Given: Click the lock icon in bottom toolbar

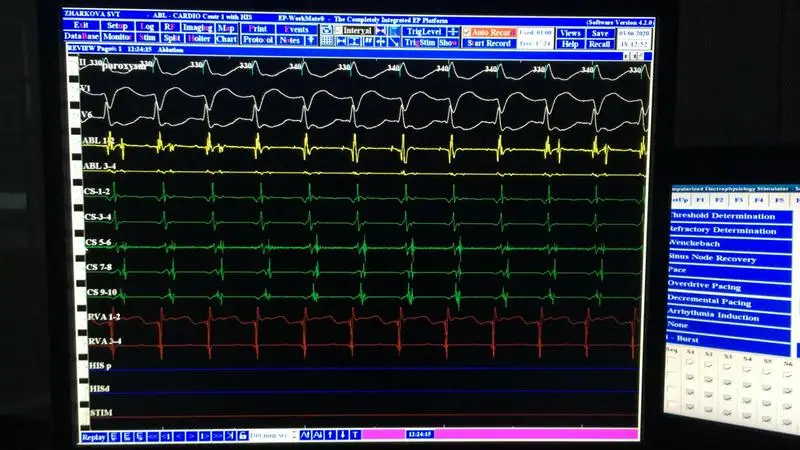Looking at the screenshot, I should [x=230, y=435].
